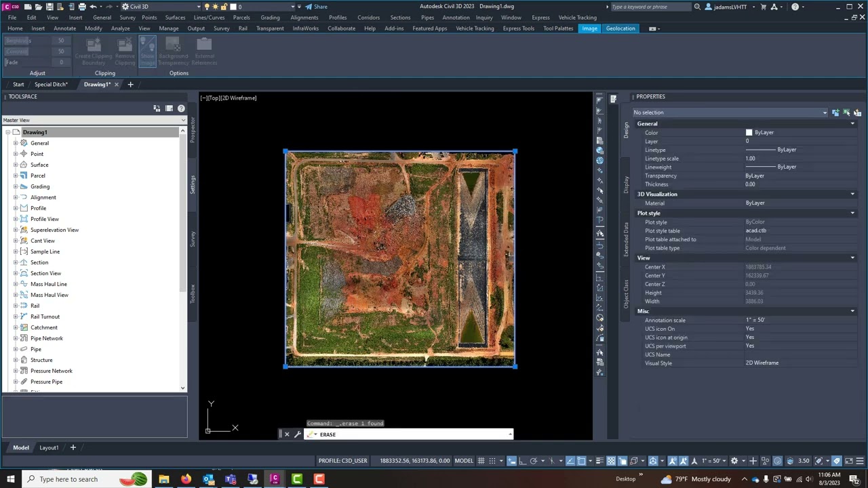The image size is (868, 488).
Task: Open File Explorer from the Windows taskbar
Action: click(163, 479)
